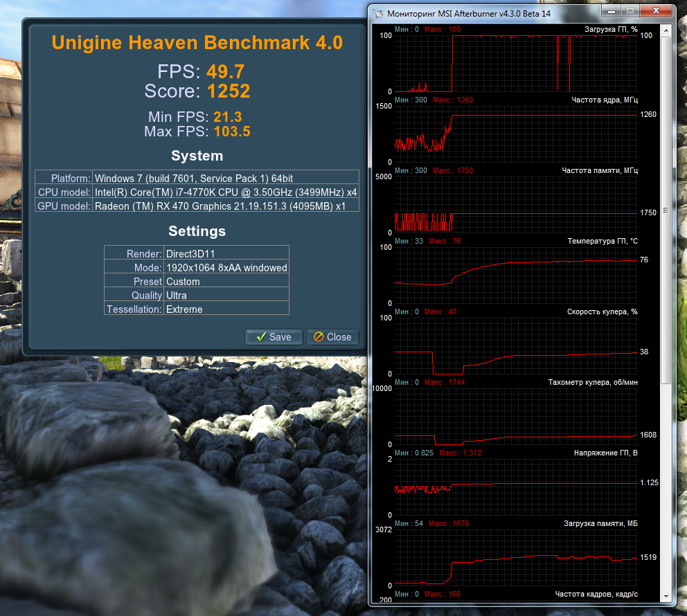The height and width of the screenshot is (616, 687).
Task: Click the 'Макс : 1260' core clock value
Action: tap(453, 100)
